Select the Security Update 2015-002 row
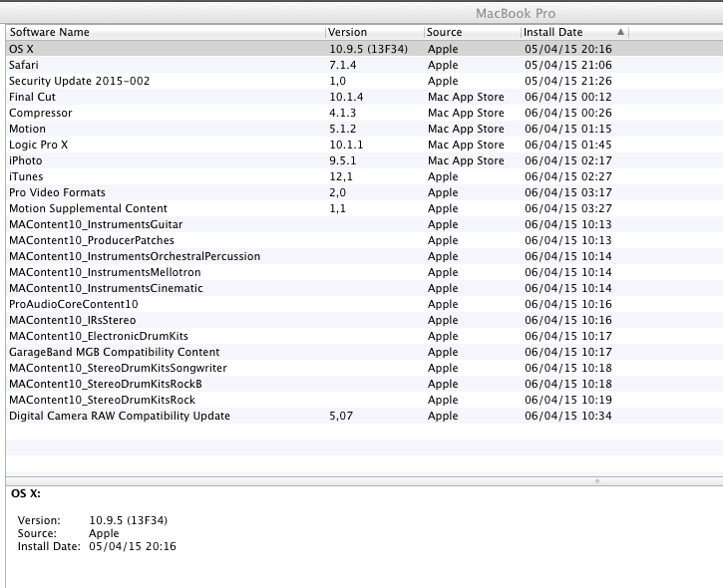The height and width of the screenshot is (588, 723). [365, 81]
